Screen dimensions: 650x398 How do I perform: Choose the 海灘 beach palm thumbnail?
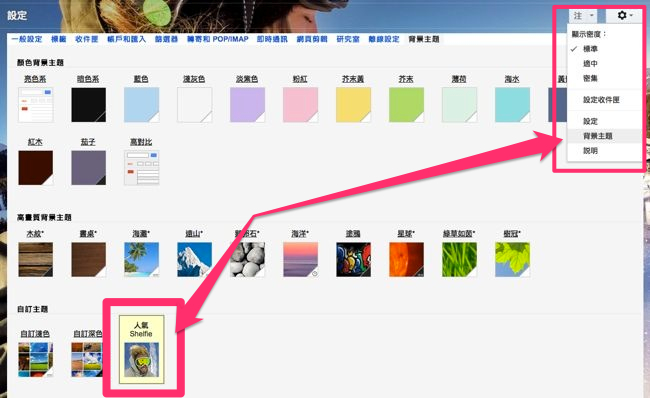[x=141, y=260]
